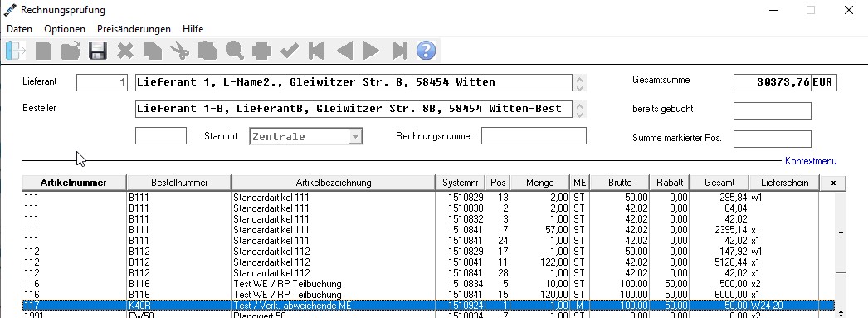Click the checkmark confirm icon

[289, 51]
